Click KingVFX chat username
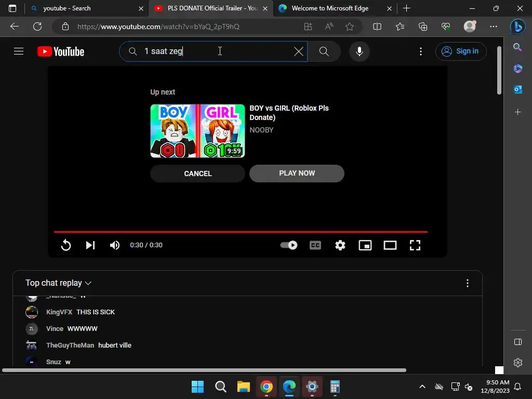The height and width of the screenshot is (399, 532). [x=59, y=312]
